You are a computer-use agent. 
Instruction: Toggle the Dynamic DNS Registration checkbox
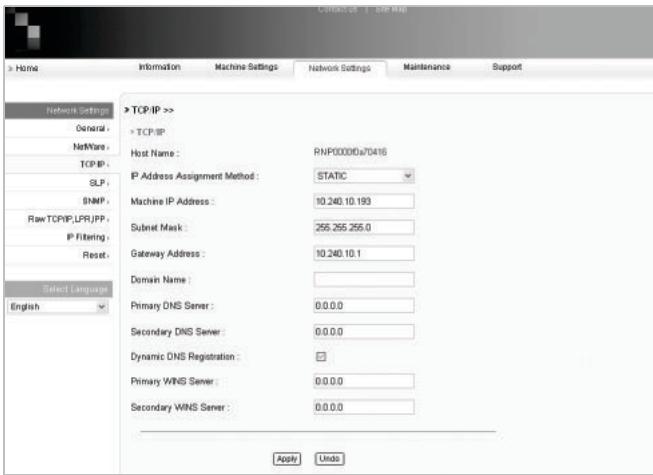tap(321, 357)
